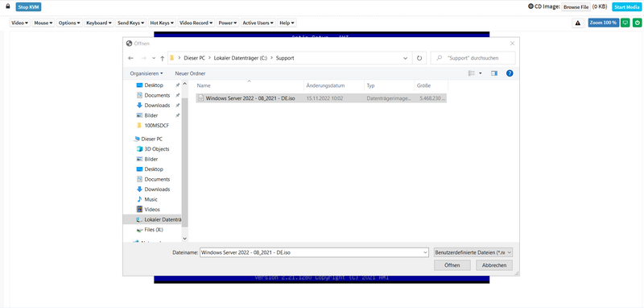Select Dieser PC in the navigation tree
Image resolution: width=644 pixels, height=308 pixels.
point(151,139)
